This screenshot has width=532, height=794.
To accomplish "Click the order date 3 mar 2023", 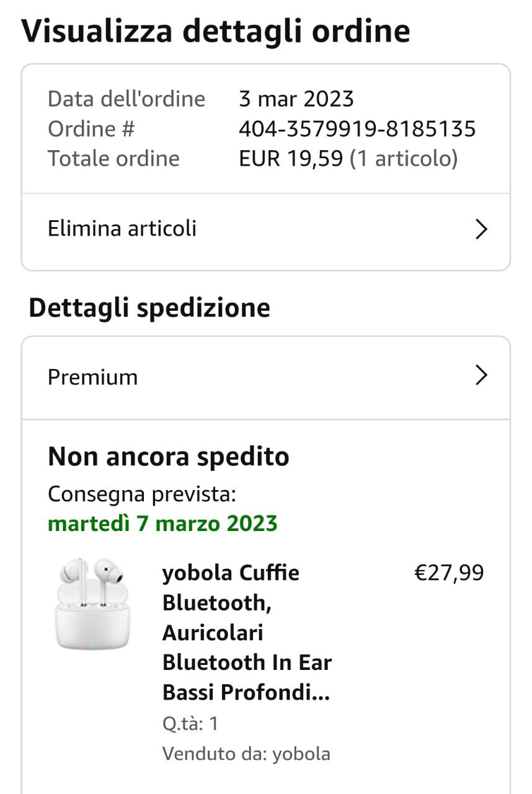I will pos(296,99).
